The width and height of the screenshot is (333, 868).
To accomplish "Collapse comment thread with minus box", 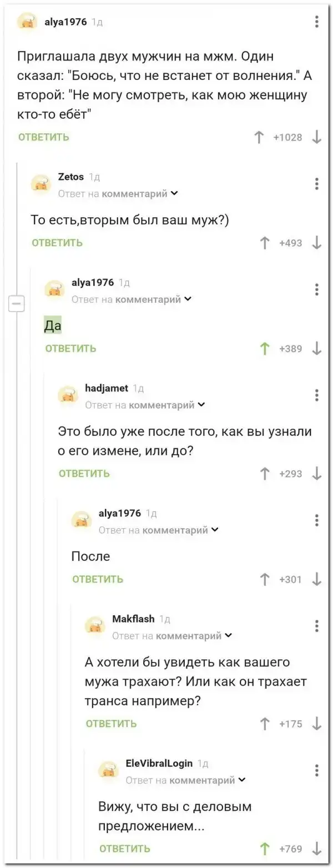I will click(16, 304).
